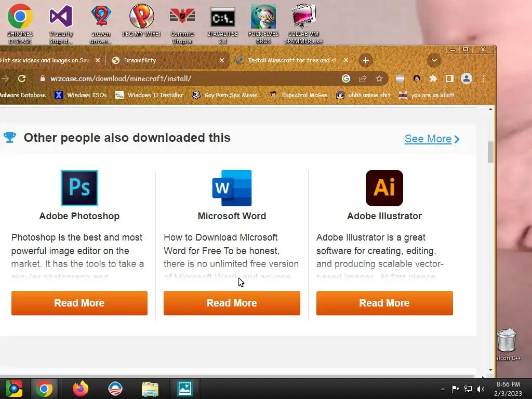The width and height of the screenshot is (532, 399).
Task: Click the taskbar clock showing 8:56 PM
Action: (508, 389)
